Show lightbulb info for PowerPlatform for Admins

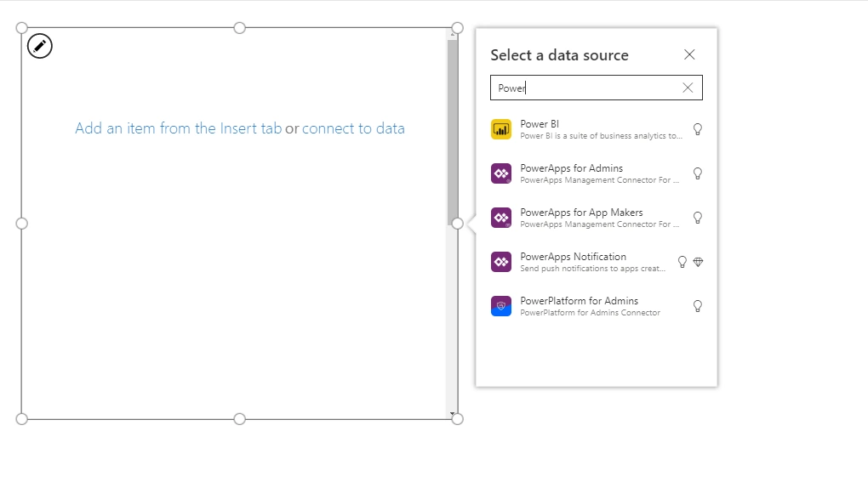[698, 307]
